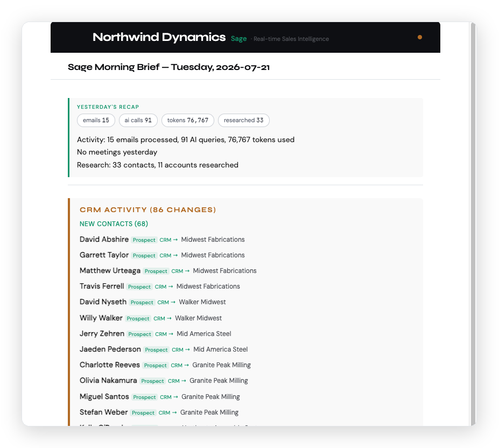Select the 'ai calls 91' pill

coord(138,121)
